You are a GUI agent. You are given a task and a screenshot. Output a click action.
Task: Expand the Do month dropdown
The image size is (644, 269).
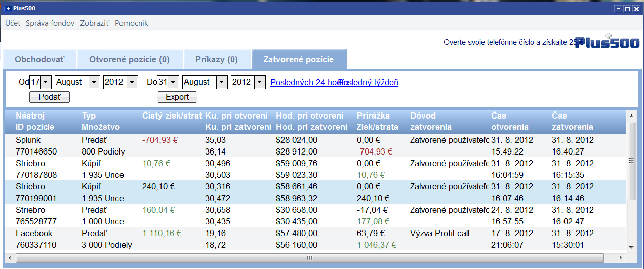tap(222, 82)
